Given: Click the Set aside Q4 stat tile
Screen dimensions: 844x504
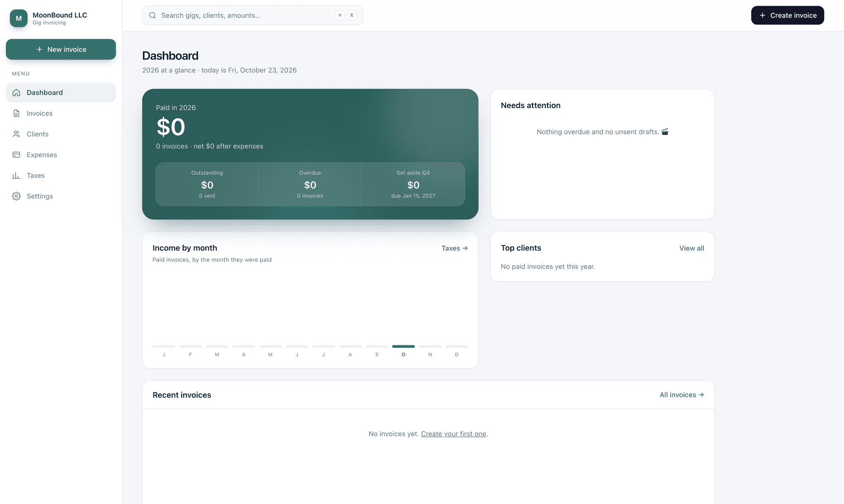Looking at the screenshot, I should tap(413, 184).
